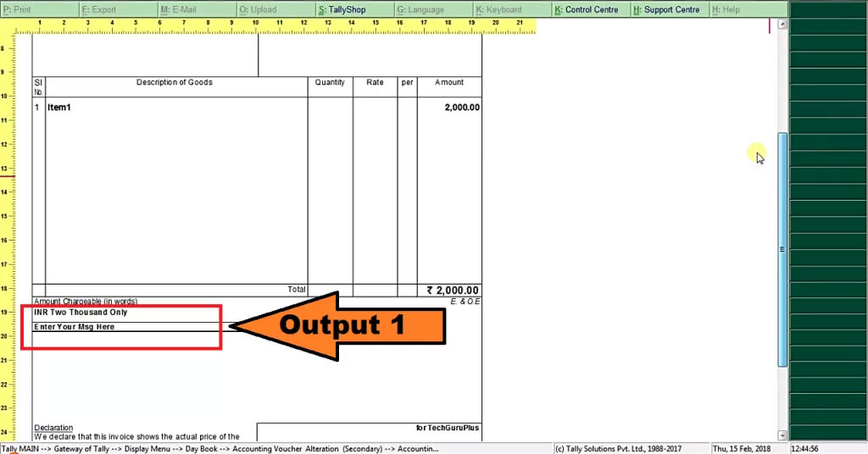
Task: Click the clock time in status bar
Action: pos(804,448)
